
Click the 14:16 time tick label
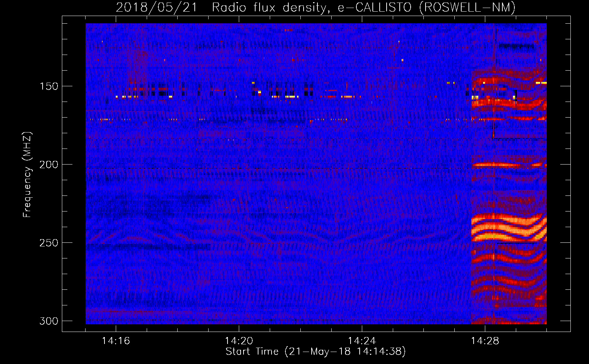(x=116, y=341)
